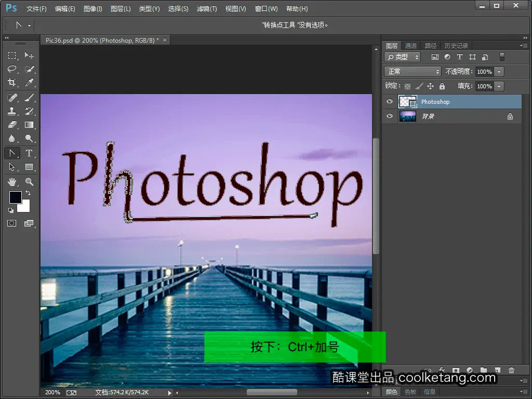532x399 pixels.
Task: Lock transparent pixels
Action: click(x=407, y=86)
